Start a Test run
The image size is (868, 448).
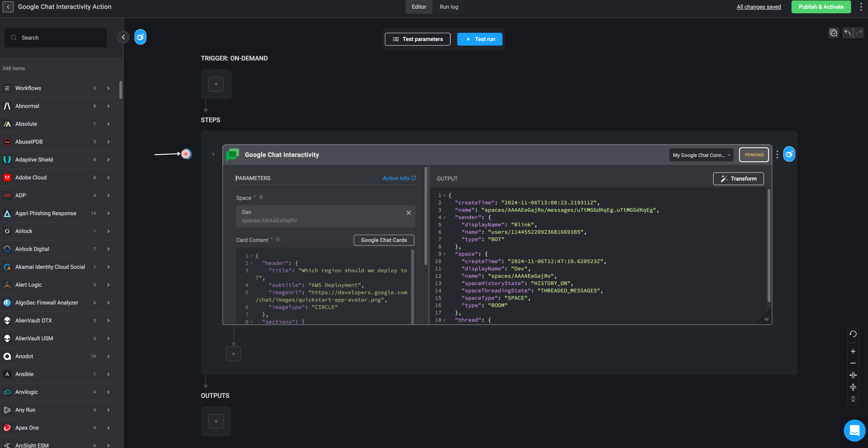tap(480, 39)
